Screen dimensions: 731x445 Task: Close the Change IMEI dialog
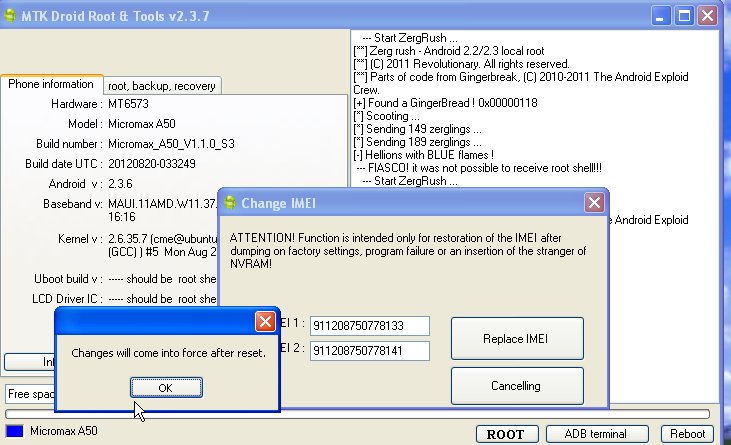594,203
